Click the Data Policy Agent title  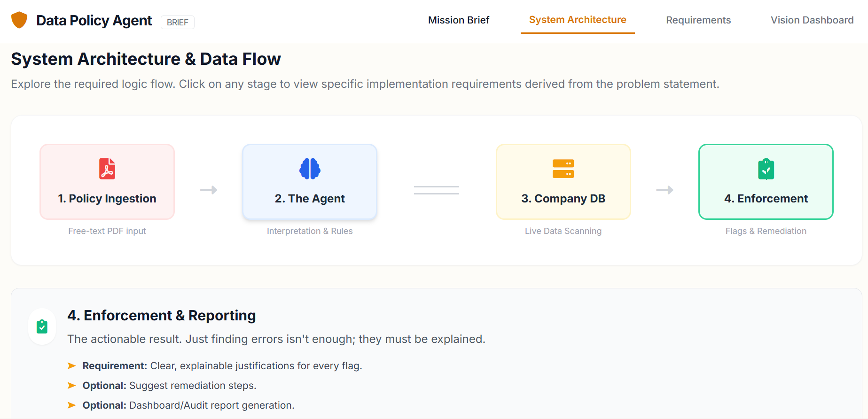coord(94,21)
